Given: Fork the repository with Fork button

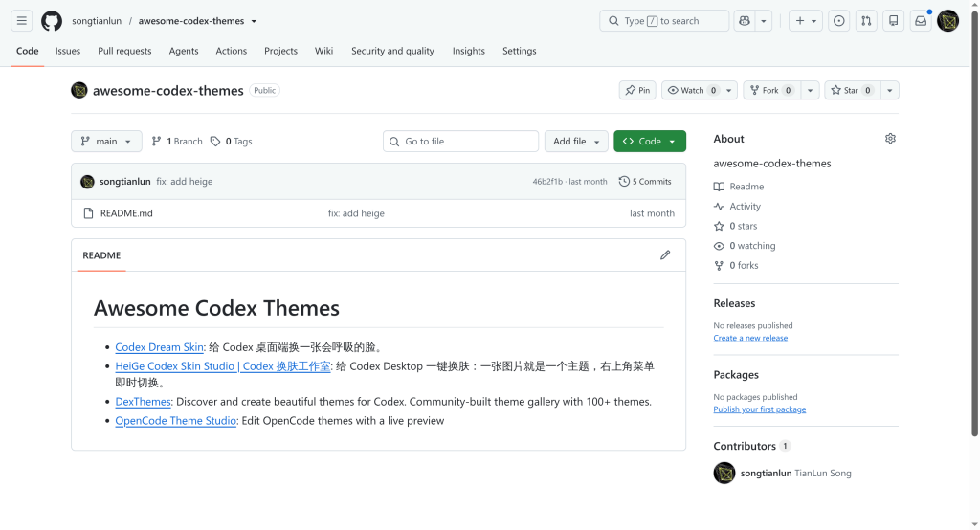Looking at the screenshot, I should tap(771, 90).
